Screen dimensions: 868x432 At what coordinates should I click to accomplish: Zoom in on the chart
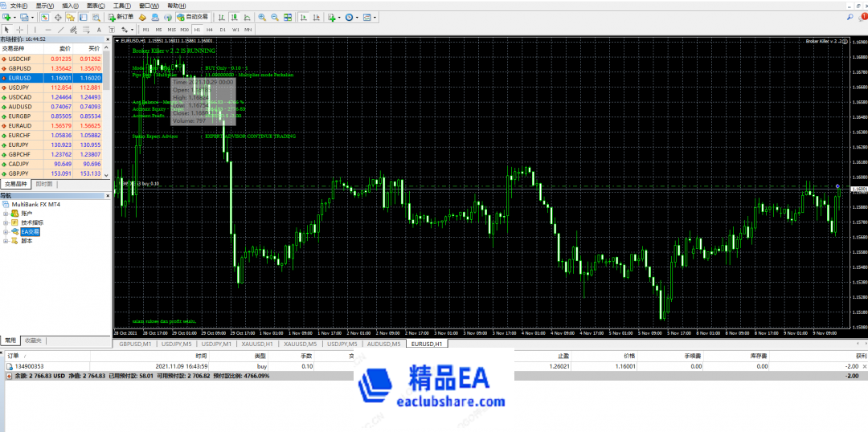[x=262, y=17]
